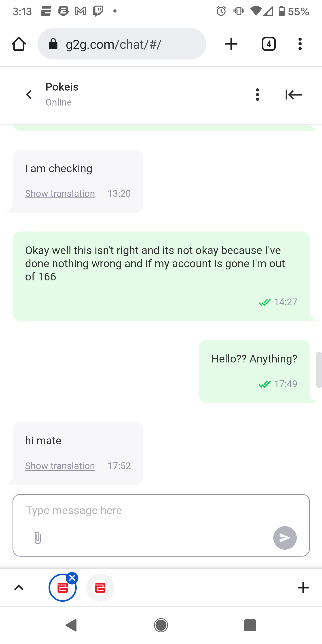Open the browser three-dot menu
322x644 pixels.
click(x=300, y=44)
